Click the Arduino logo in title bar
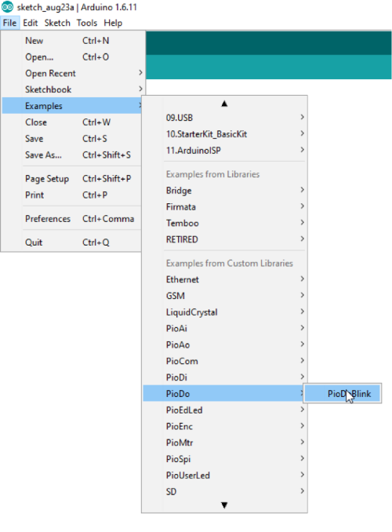The width and height of the screenshot is (392, 532). click(x=8, y=7)
